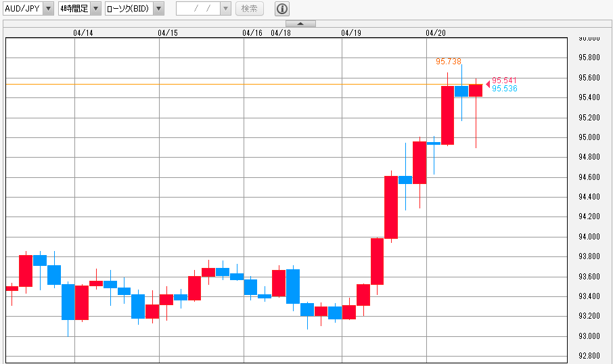This screenshot has width=613, height=364.
Task: Click the 93.600 price axis label
Action: click(x=589, y=277)
